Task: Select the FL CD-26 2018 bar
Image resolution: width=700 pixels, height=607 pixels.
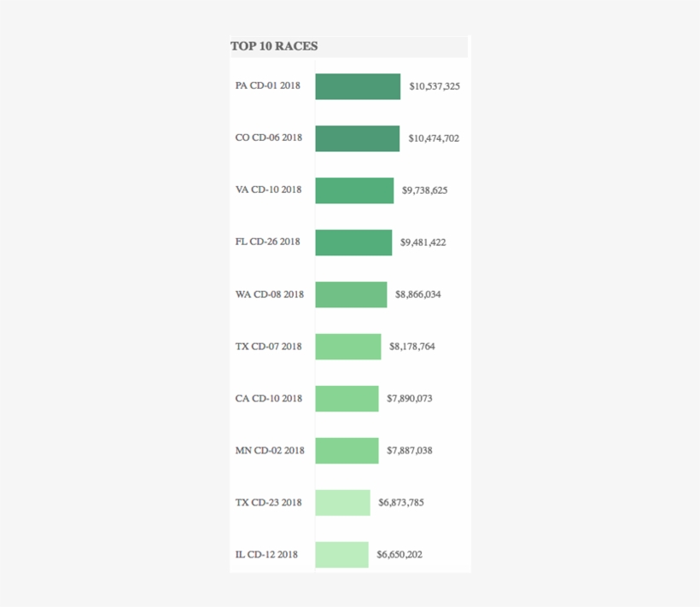Action: coord(353,242)
